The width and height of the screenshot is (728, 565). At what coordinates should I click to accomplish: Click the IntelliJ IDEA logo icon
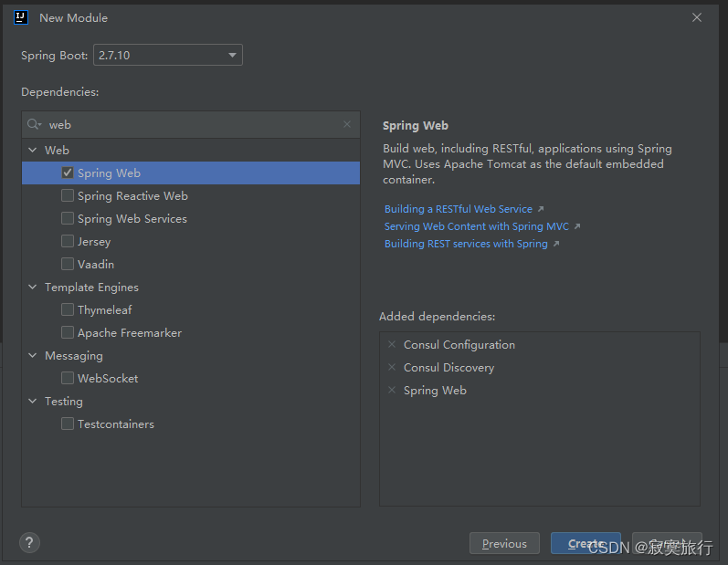point(21,17)
